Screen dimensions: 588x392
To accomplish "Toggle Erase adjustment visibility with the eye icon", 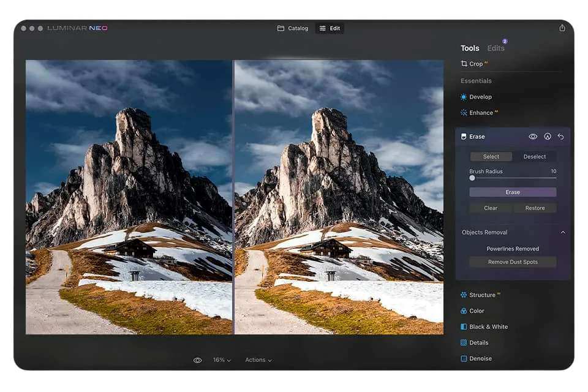I will click(533, 137).
